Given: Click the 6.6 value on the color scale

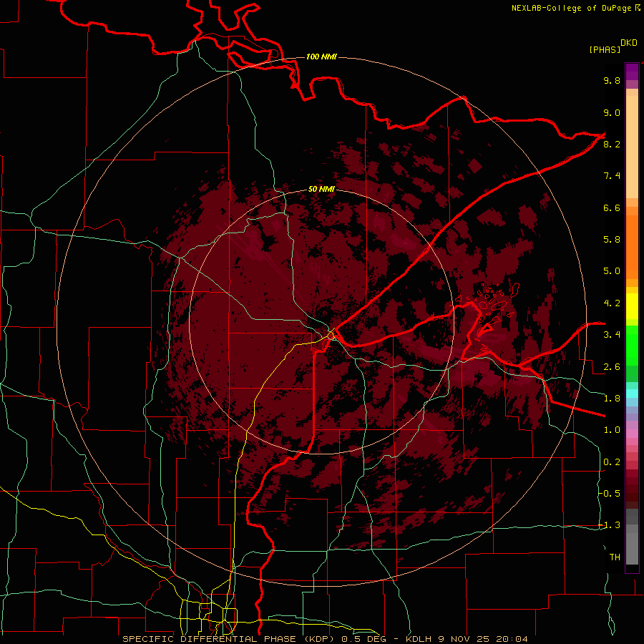Looking at the screenshot, I should click(612, 208).
